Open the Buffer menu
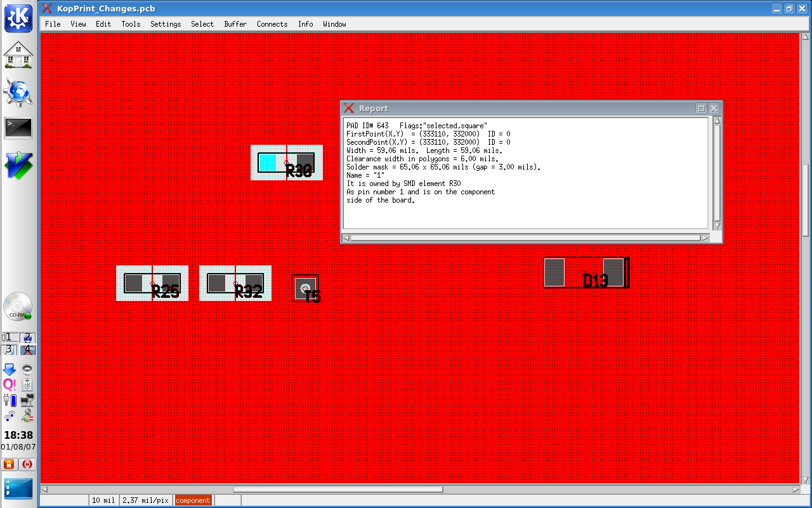 [235, 24]
